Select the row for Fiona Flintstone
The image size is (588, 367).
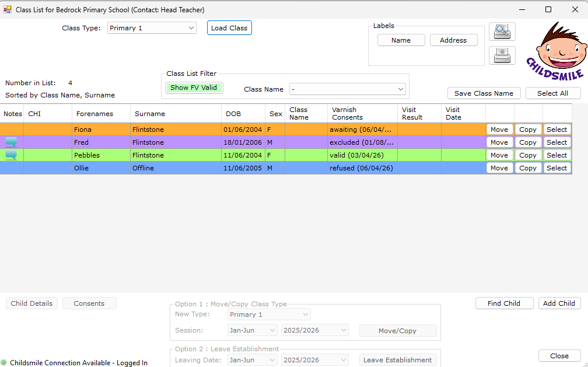[556, 130]
